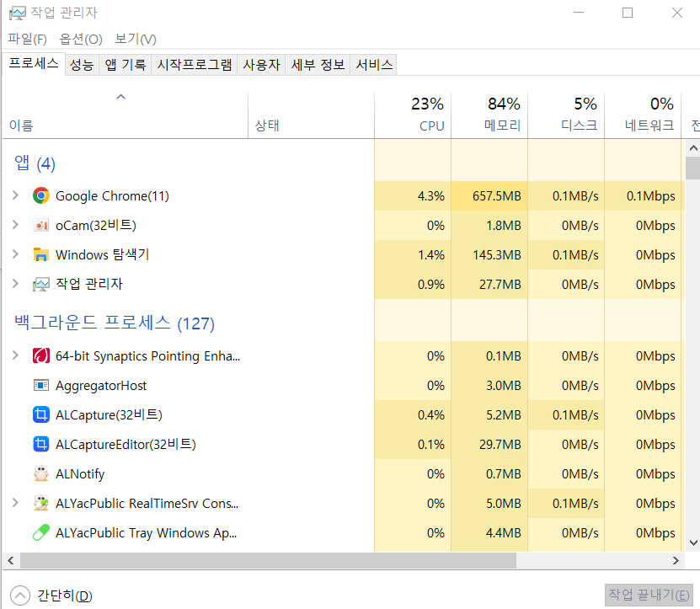Click the ALYacPublic Tray pill icon
The height and width of the screenshot is (609, 700).
pyautogui.click(x=41, y=532)
